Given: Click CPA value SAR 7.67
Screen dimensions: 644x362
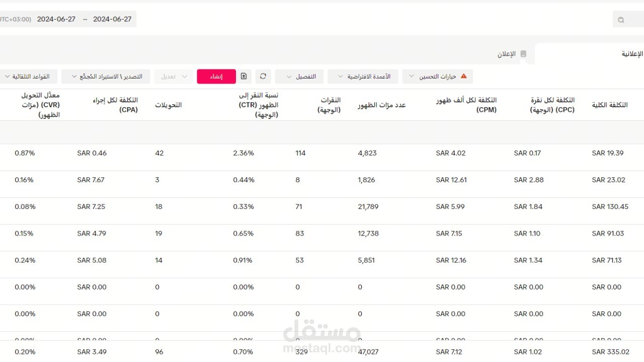Looking at the screenshot, I should (91, 180).
